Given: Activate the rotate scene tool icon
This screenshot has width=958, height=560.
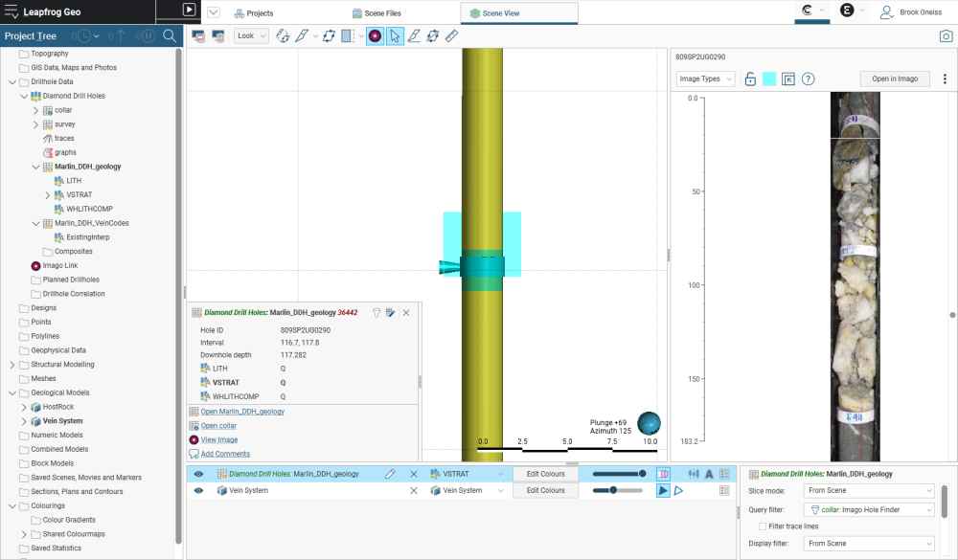Looking at the screenshot, I should tap(283, 36).
